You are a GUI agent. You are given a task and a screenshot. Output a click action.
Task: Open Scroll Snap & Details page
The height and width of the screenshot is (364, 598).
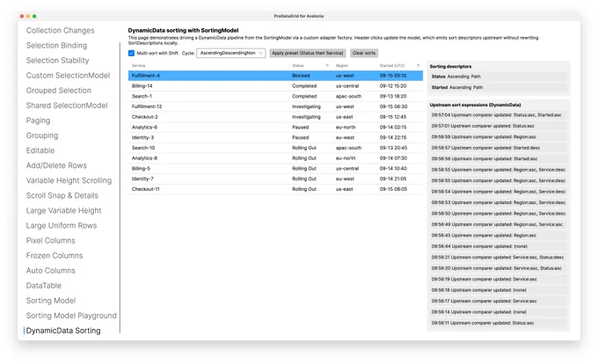point(62,195)
